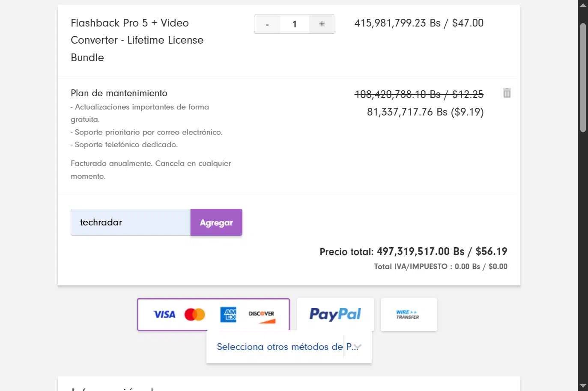This screenshot has width=588, height=391.
Task: Click the Plan de mantenimiento heading
Action: pos(119,93)
